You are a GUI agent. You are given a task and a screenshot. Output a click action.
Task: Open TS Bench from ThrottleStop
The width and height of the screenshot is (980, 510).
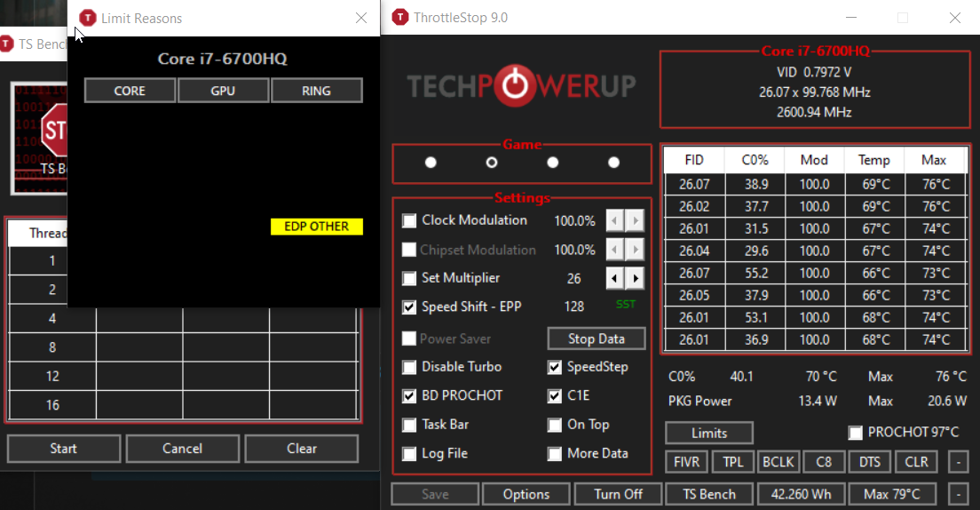pyautogui.click(x=709, y=494)
